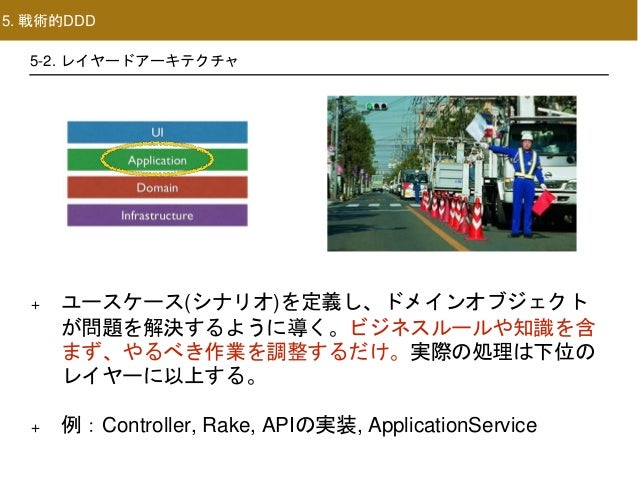Click the text '実際の処理は下位の'
This screenshot has width=638, height=479.
coord(503,352)
